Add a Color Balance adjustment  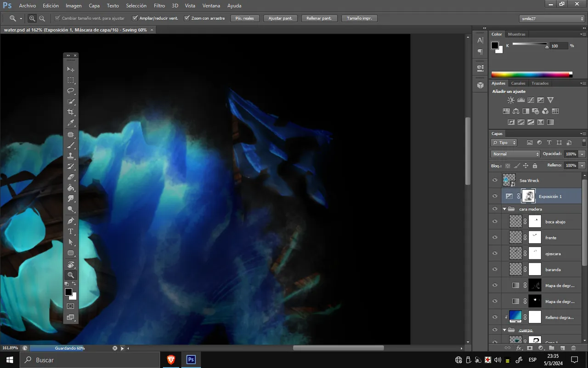click(x=516, y=111)
